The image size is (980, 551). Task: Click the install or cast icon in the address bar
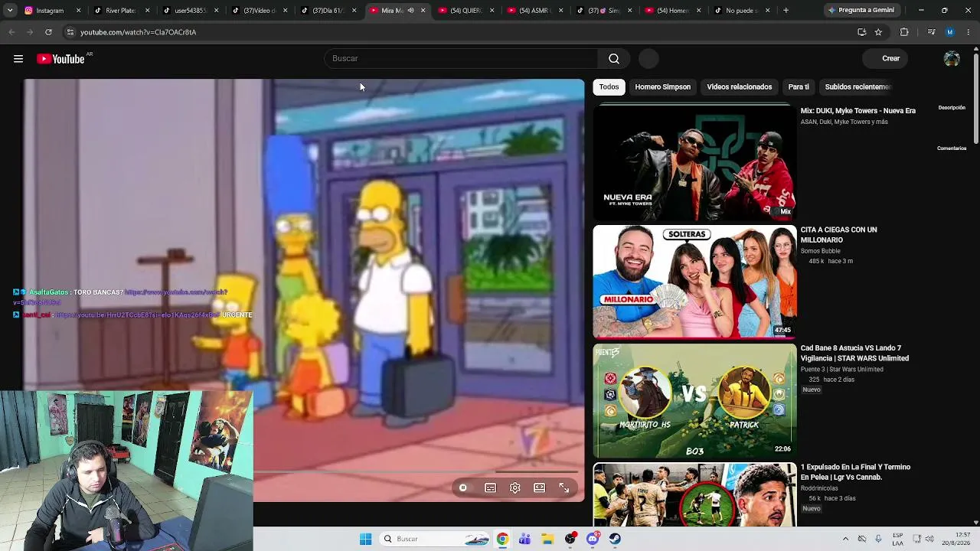[861, 32]
